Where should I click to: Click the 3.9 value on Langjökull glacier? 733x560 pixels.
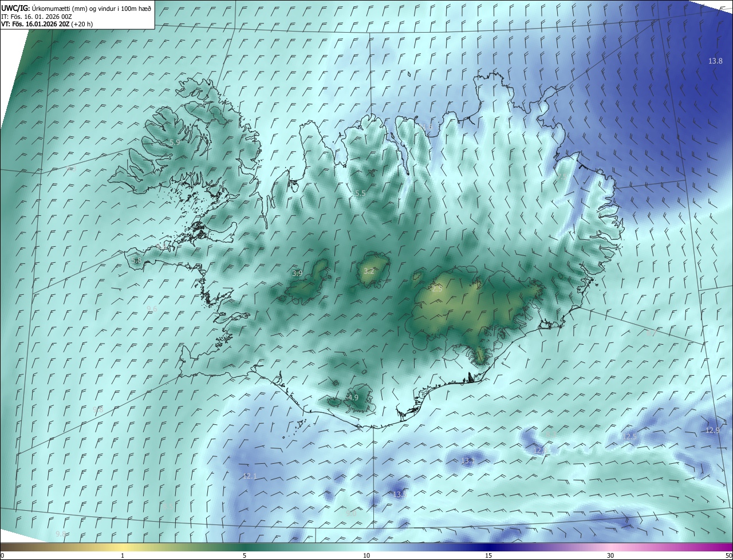tap(297, 274)
